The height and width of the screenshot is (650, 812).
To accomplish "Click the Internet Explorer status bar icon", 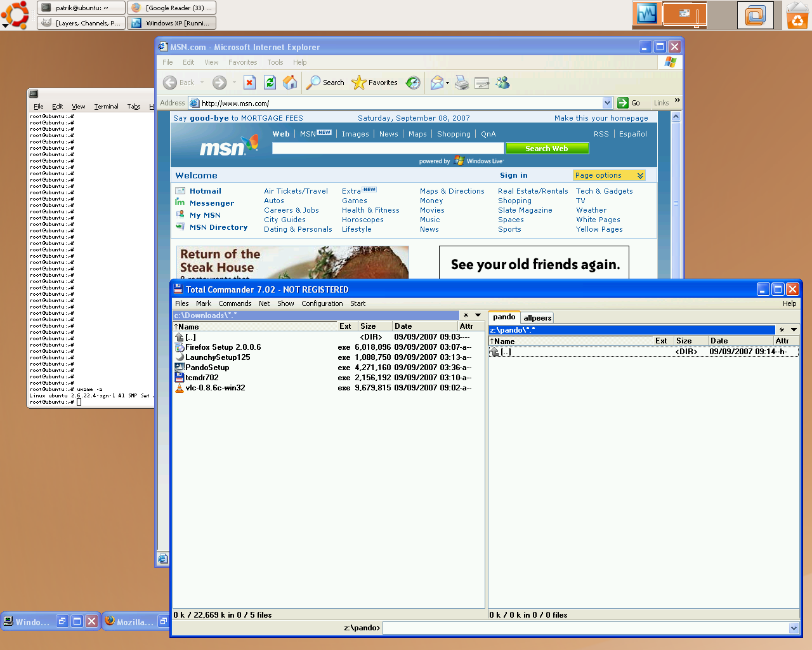I will pos(163,559).
